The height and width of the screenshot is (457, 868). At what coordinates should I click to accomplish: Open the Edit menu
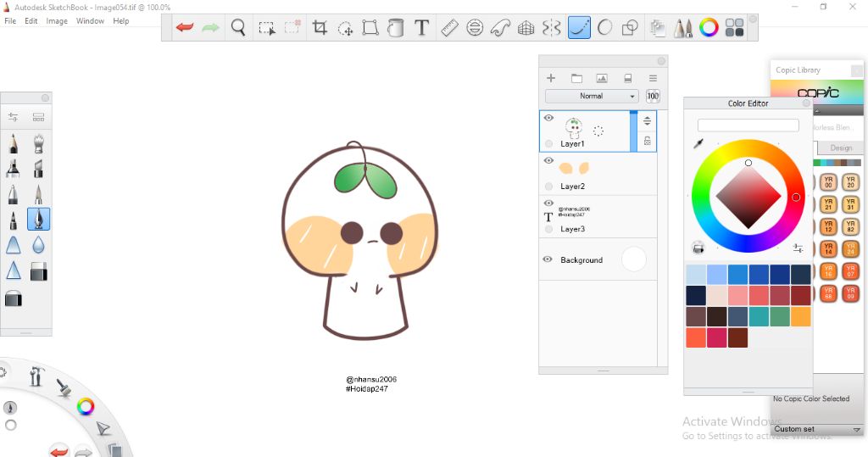pyautogui.click(x=31, y=21)
